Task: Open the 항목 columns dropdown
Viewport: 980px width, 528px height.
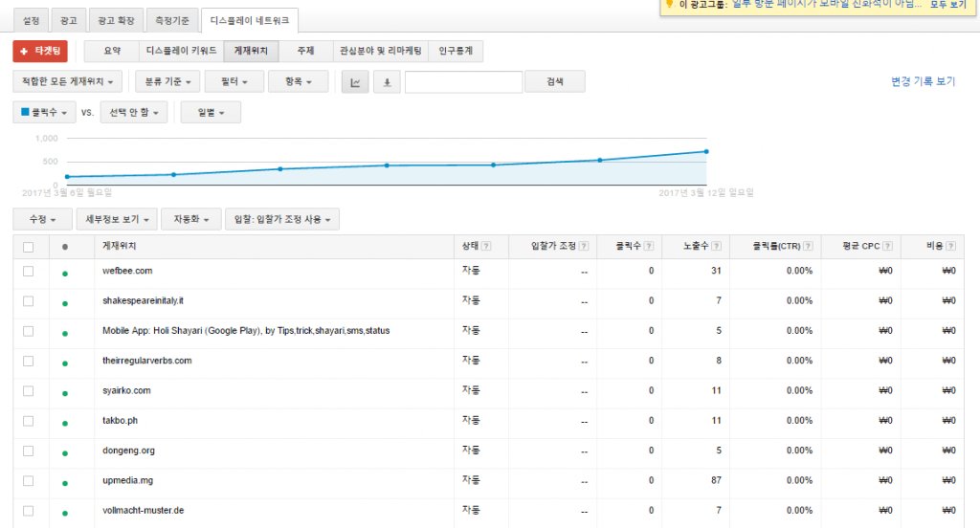Action: click(x=299, y=82)
